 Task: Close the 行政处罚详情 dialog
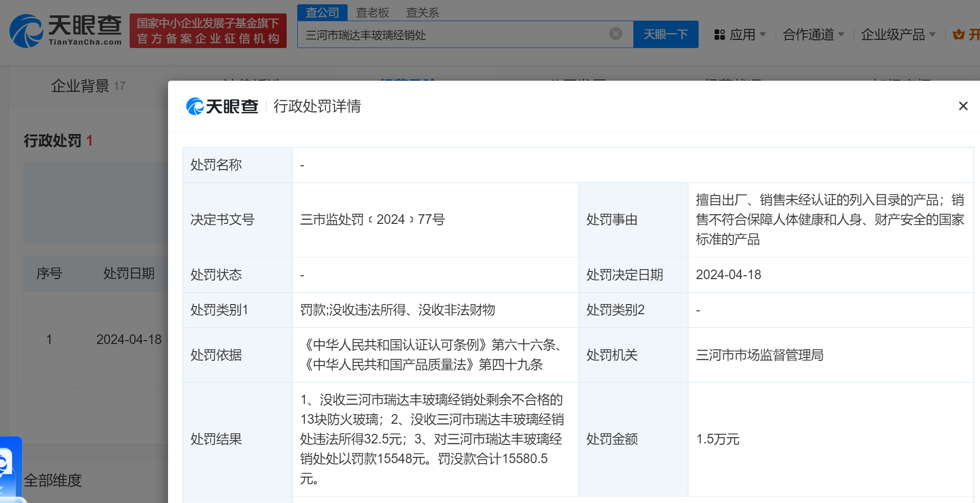click(963, 106)
